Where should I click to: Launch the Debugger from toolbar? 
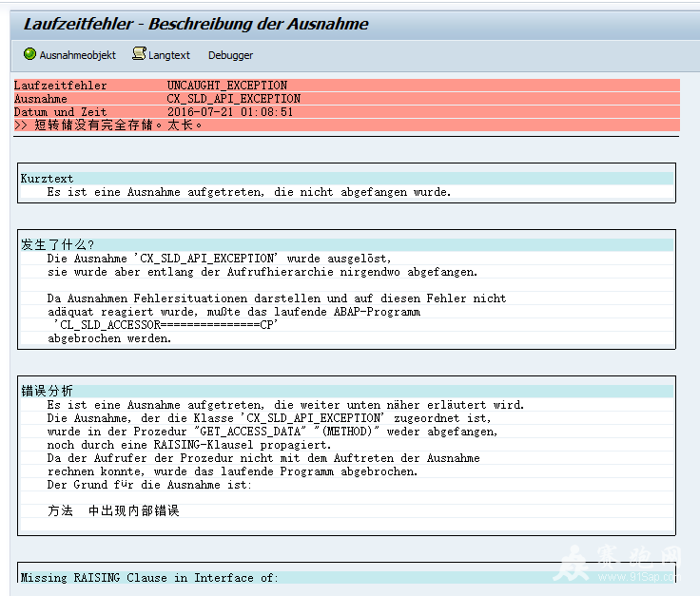tap(230, 55)
